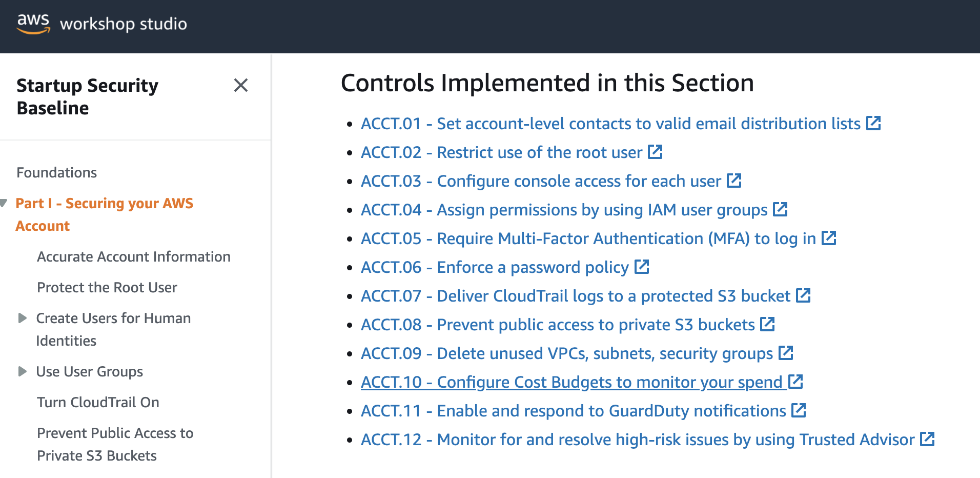Screen dimensions: 980x478
Task: Click Prevent Public Access to Private S3 Buckets
Action: tap(115, 444)
